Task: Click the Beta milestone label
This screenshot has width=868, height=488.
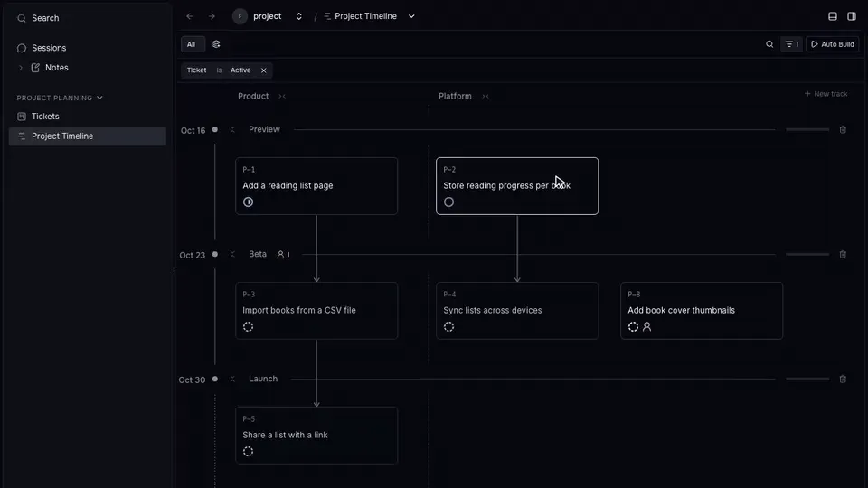Action: tap(258, 255)
